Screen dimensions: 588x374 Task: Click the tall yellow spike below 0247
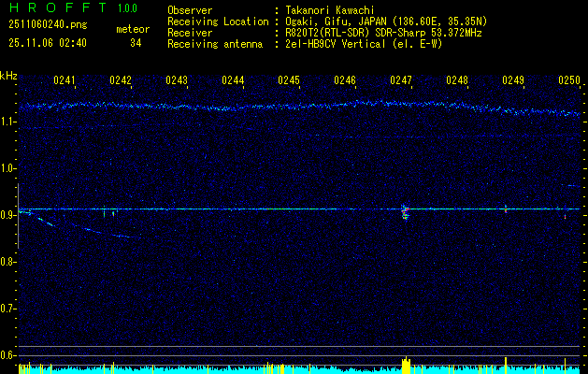pyautogui.click(x=406, y=365)
